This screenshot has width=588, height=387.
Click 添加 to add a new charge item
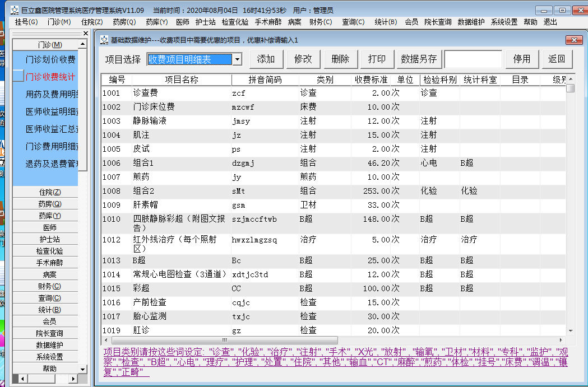(x=266, y=59)
